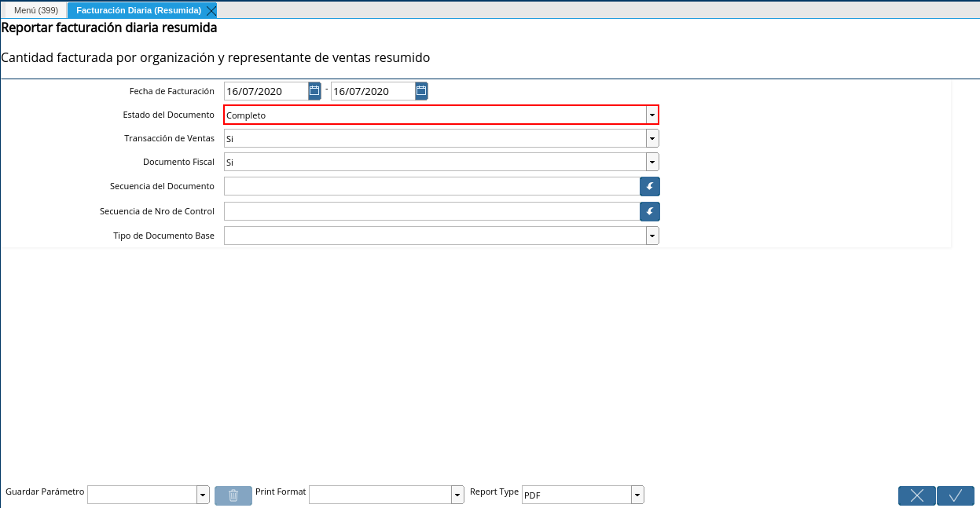The image size is (980, 508).
Task: Expand the Tipo de Documento Base dropdown
Action: pos(652,236)
